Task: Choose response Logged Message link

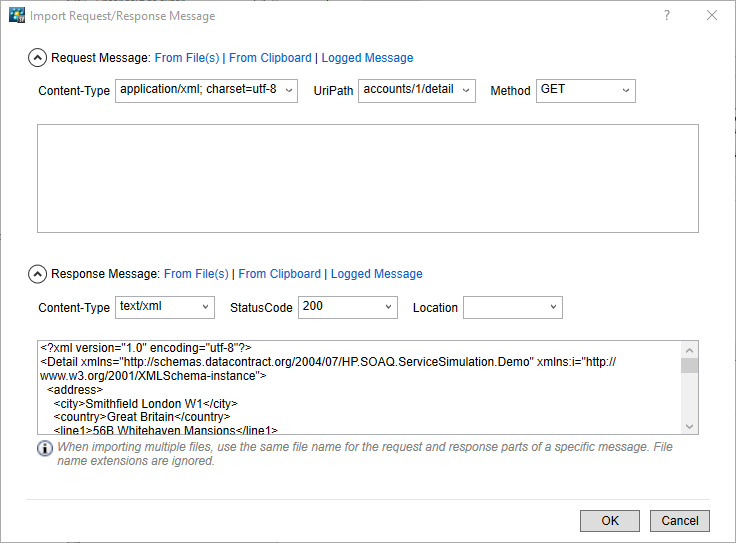Action: click(x=377, y=274)
